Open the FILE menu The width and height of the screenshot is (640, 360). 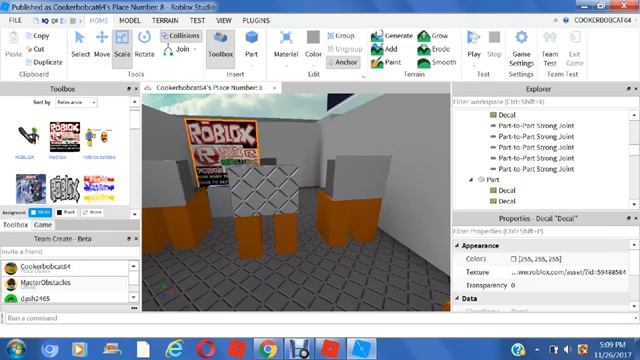tap(15, 20)
